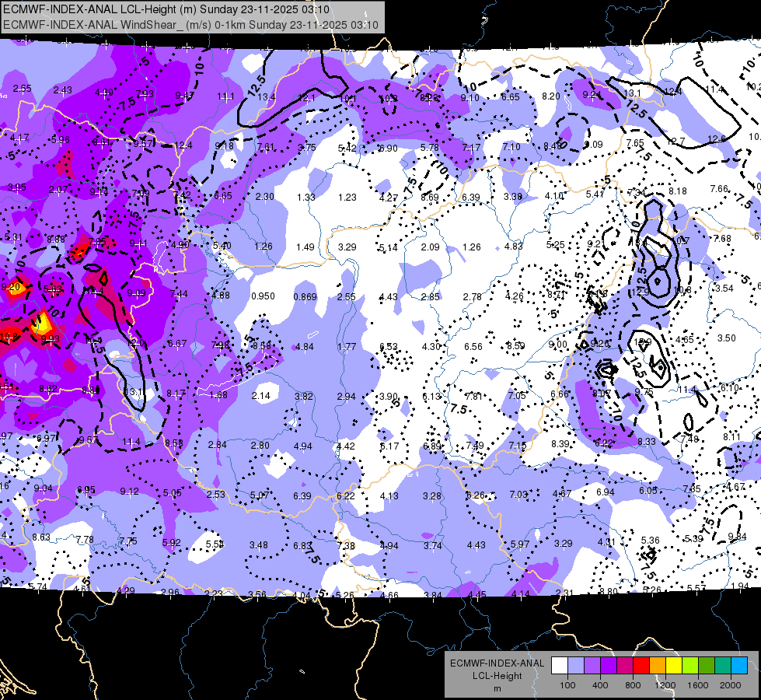
Task: Click the map value '4.13'
Action: pos(389,496)
